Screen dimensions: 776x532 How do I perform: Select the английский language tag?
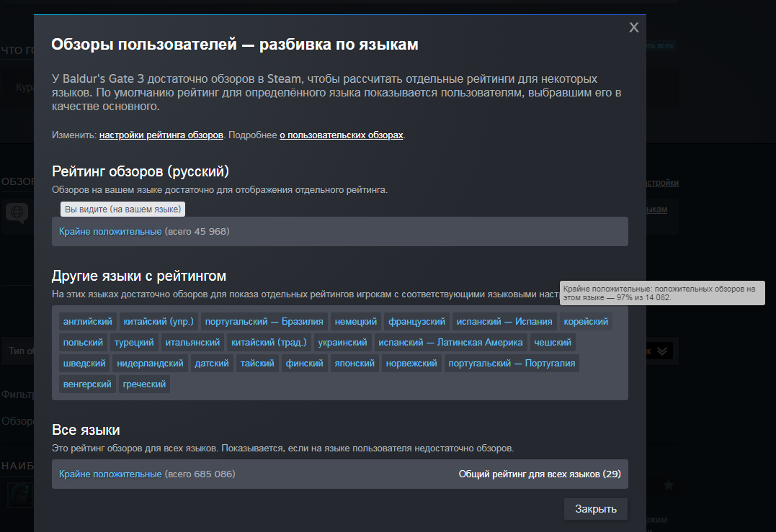[x=87, y=321]
